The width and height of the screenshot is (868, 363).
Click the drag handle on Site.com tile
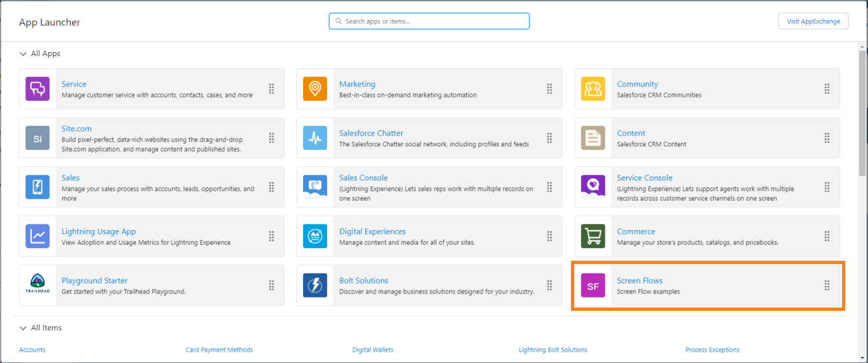point(272,138)
